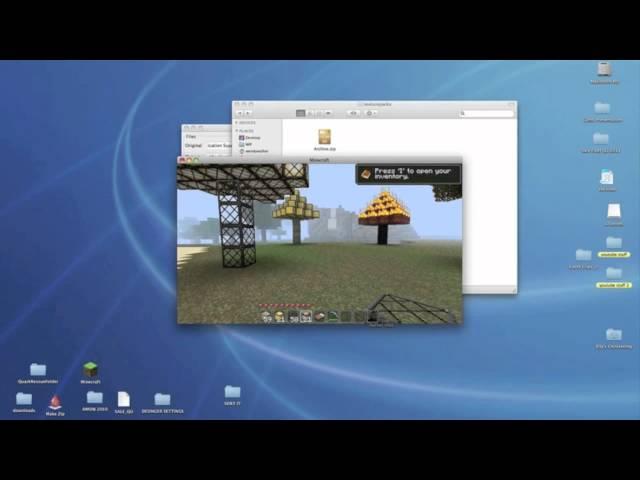Select the second Minecraft hotbar slot
The image size is (640, 480).
point(280,316)
